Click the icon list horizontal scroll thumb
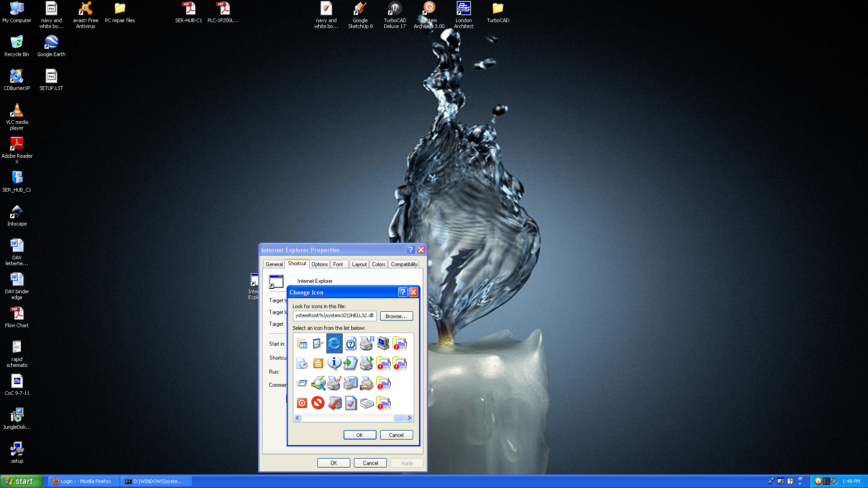 coord(399,418)
